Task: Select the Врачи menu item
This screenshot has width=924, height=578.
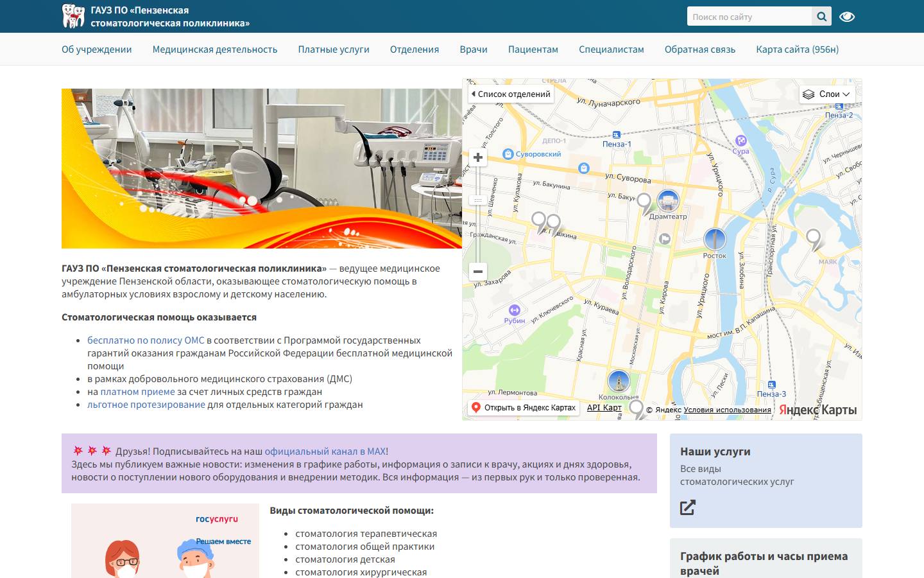Action: point(474,49)
